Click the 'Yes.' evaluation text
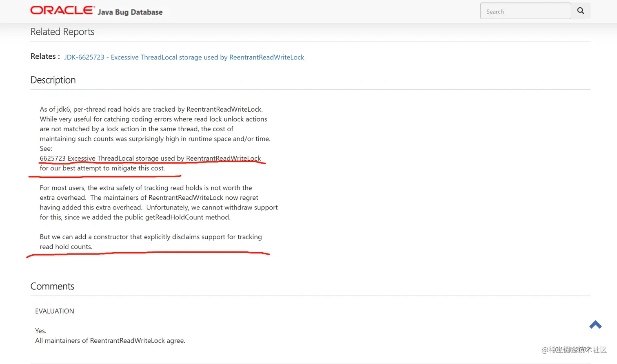Viewport: 617px width, 364px height. point(41,331)
